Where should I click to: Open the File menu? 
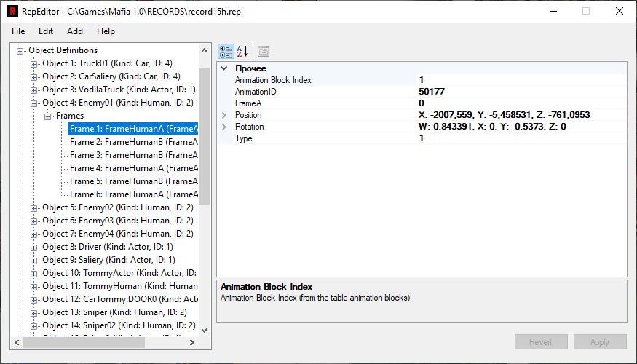[18, 31]
